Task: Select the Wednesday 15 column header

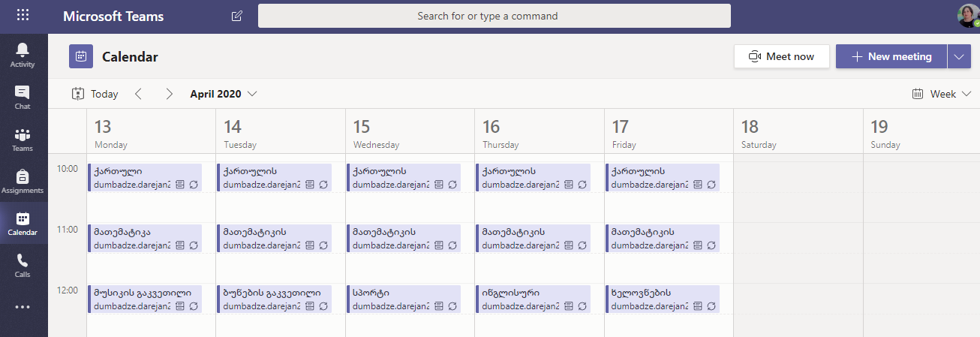Action: point(410,132)
